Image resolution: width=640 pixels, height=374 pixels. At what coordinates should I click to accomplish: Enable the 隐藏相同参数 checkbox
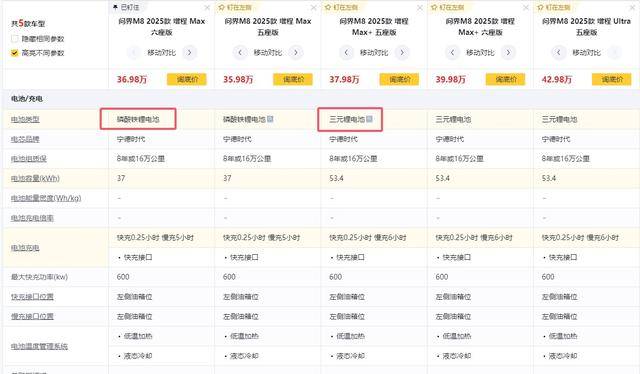point(15,39)
